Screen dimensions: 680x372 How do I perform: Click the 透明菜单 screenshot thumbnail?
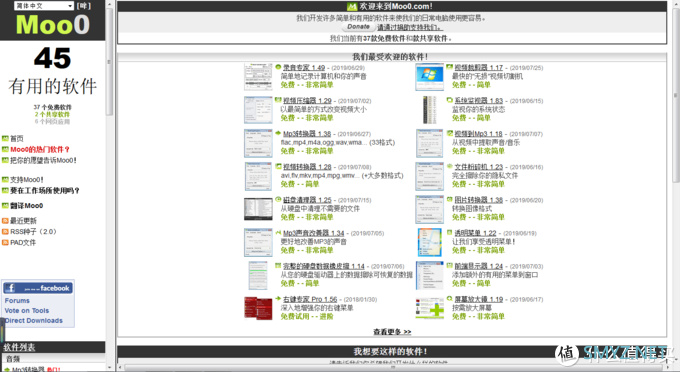[x=429, y=242]
